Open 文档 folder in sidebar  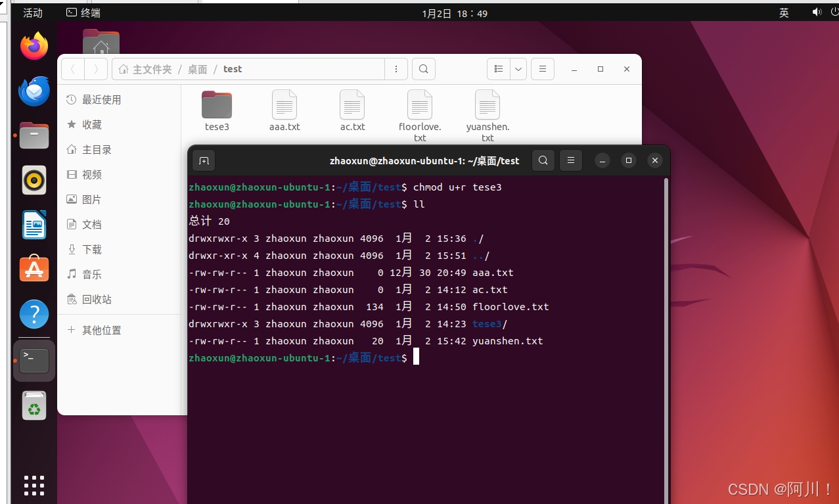click(x=119, y=224)
